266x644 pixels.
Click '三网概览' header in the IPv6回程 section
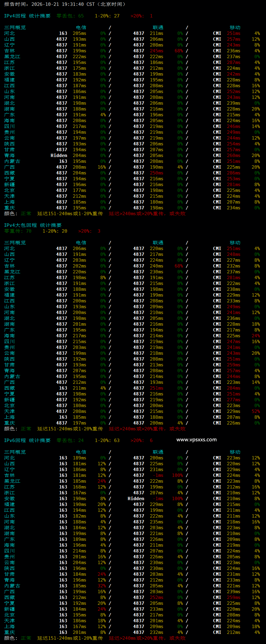click(x=15, y=452)
